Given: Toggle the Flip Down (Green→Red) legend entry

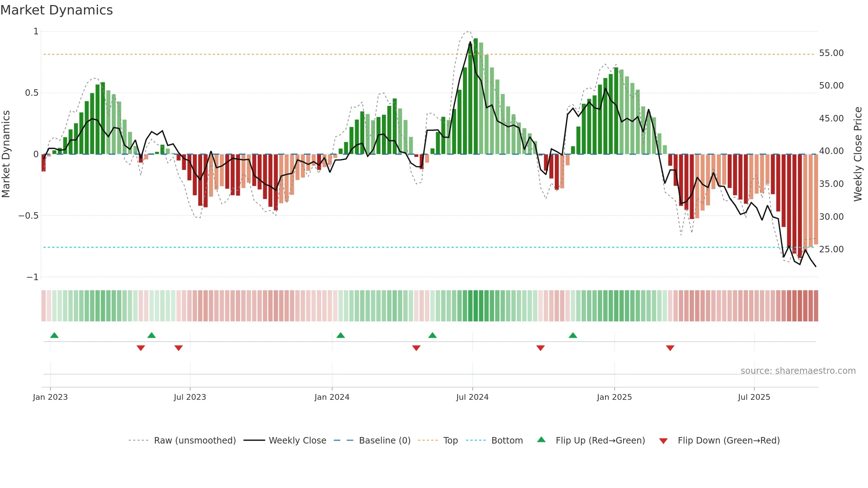Looking at the screenshot, I should click(x=719, y=440).
